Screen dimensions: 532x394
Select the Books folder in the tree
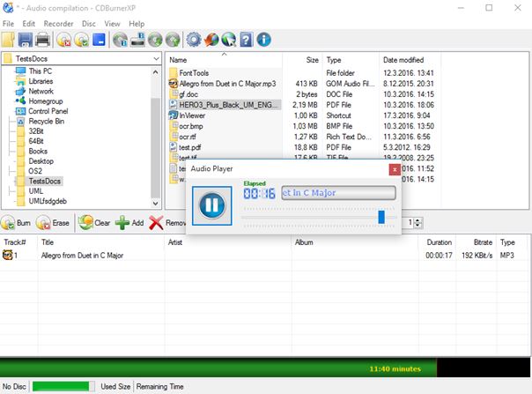(x=37, y=151)
